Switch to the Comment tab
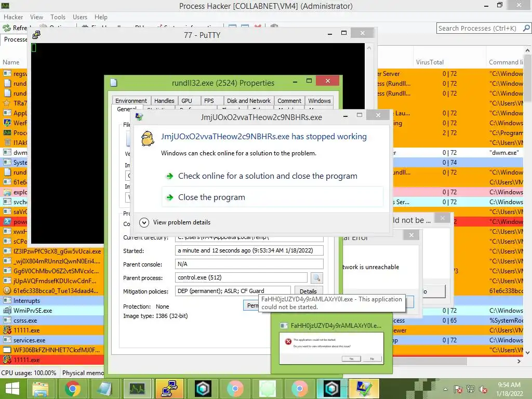The height and width of the screenshot is (399, 532). 289,101
